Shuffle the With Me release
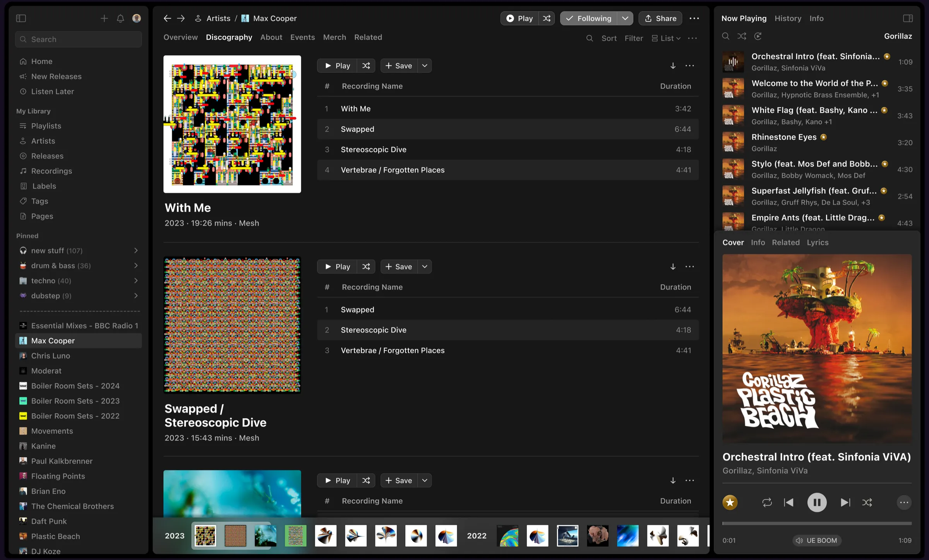The height and width of the screenshot is (560, 929). coord(366,66)
